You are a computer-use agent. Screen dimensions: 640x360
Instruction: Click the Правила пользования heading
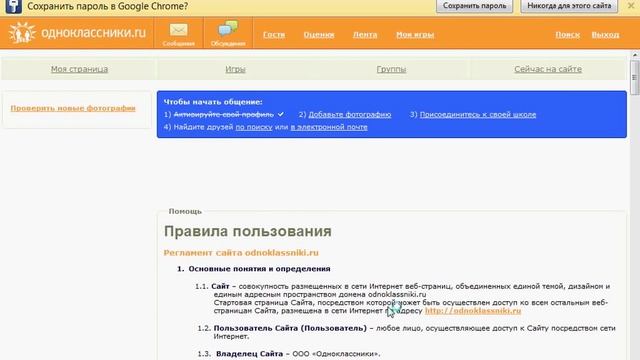coord(248,231)
